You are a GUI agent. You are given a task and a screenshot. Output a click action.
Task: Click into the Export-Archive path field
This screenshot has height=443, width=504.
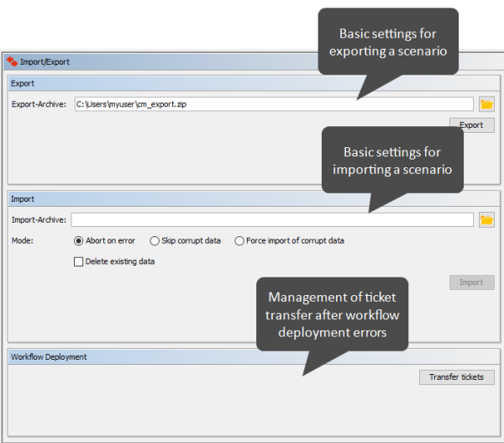(x=273, y=104)
